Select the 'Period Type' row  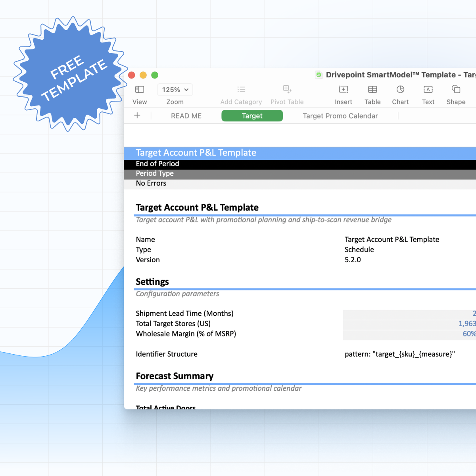coord(300,175)
